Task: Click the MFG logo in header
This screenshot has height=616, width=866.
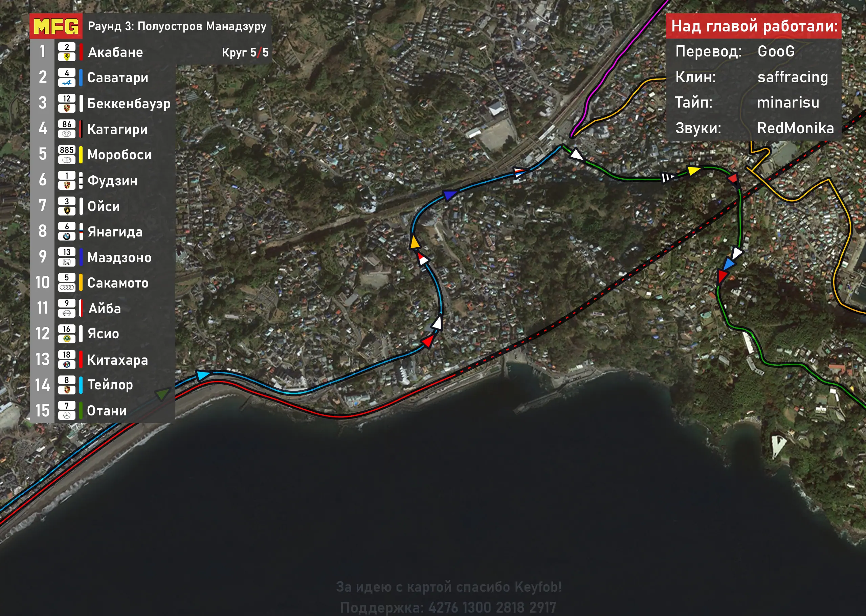Action: click(x=56, y=26)
